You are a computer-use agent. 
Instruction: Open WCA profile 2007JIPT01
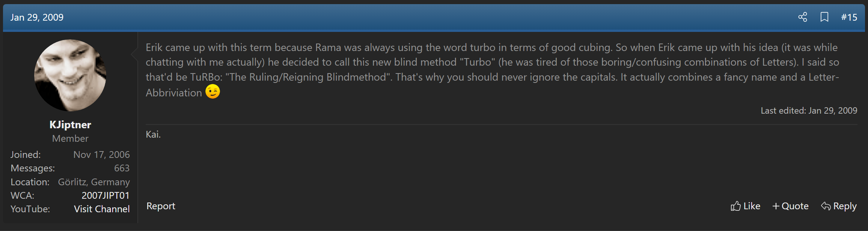(x=105, y=195)
